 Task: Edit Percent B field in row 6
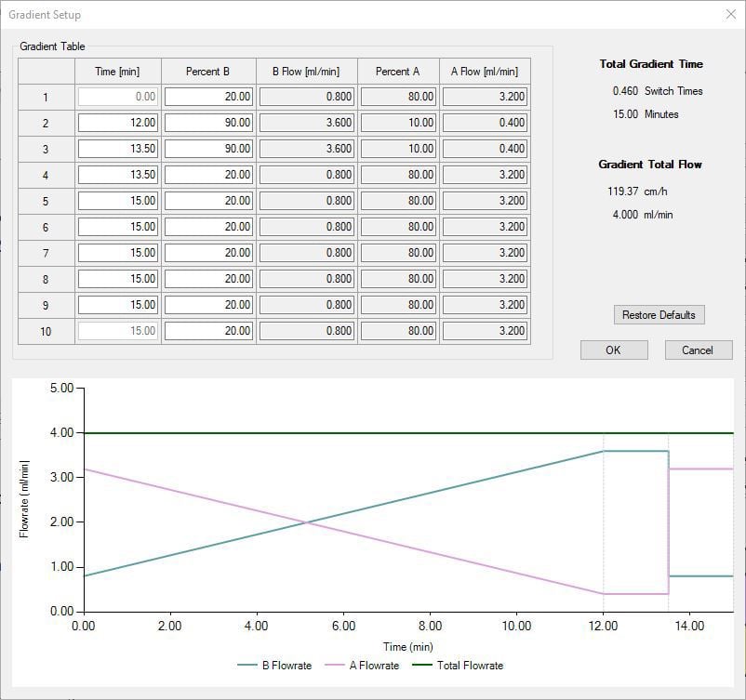[x=209, y=226]
